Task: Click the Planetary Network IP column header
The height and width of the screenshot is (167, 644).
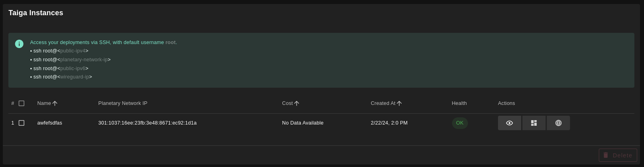Action: point(123,103)
